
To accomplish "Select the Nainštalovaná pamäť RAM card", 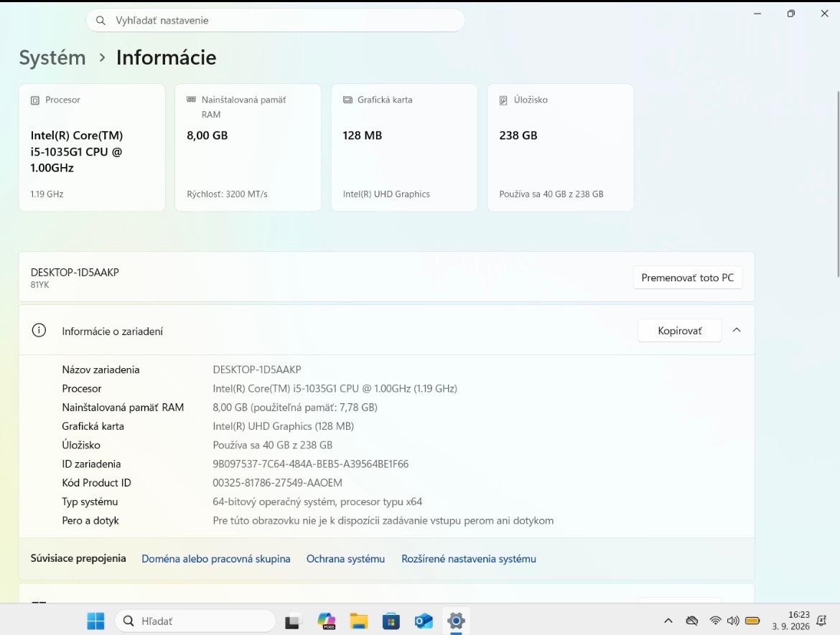I will [x=248, y=147].
